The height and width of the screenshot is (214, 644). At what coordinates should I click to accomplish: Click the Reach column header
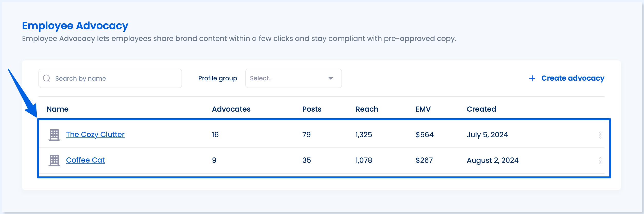point(366,109)
